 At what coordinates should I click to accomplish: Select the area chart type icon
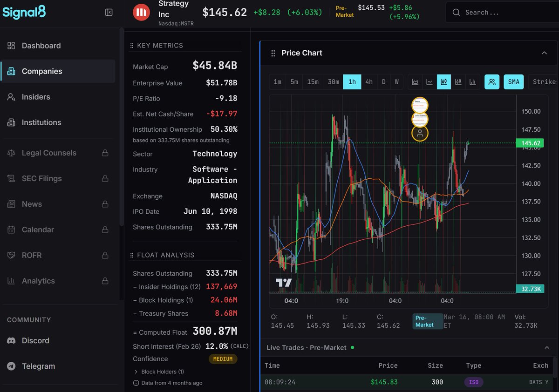(x=415, y=82)
